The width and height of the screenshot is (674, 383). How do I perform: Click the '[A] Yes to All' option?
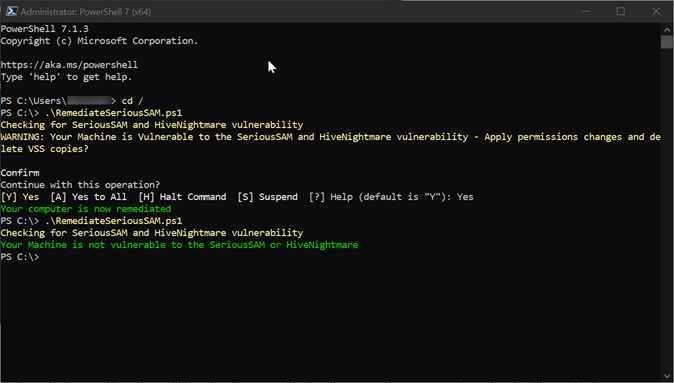(x=89, y=197)
